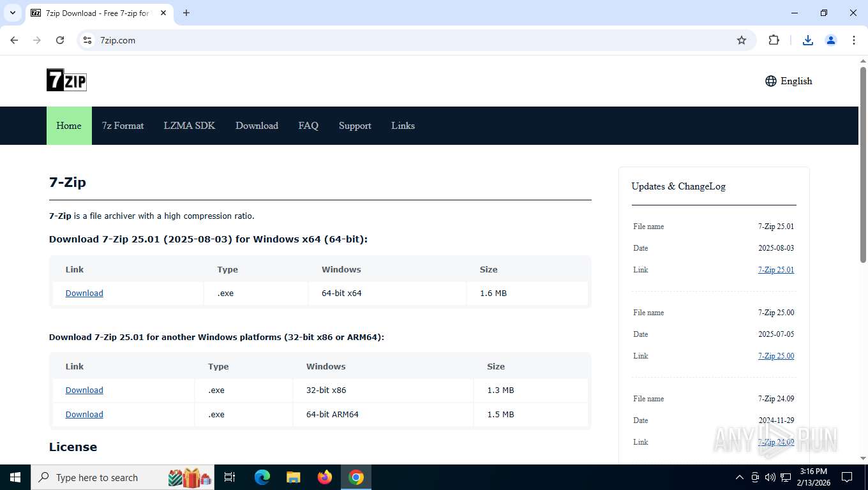Open the FAQ navigation item

[x=308, y=126]
